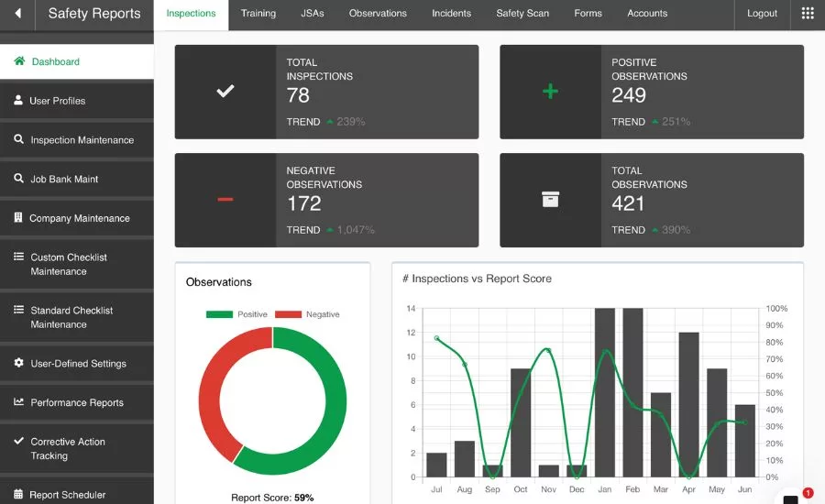Toggle the Positive legend in Observations chart

pos(236,314)
